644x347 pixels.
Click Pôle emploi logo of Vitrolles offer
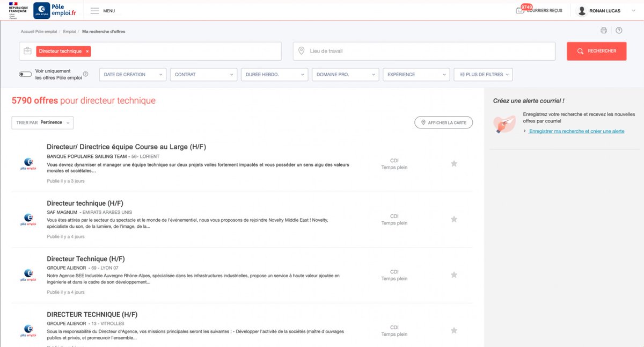(x=28, y=330)
